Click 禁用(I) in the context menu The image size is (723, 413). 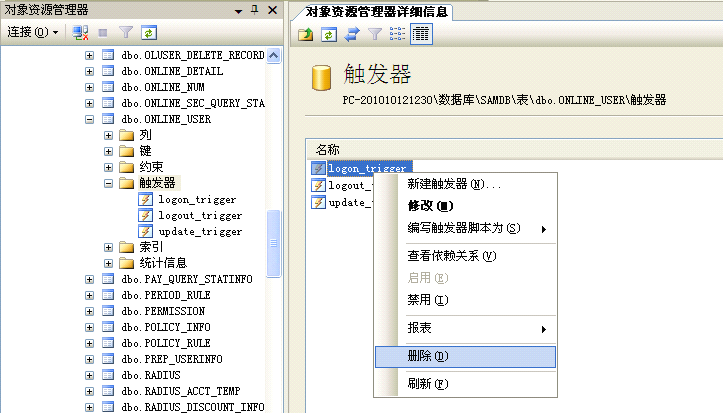point(427,300)
